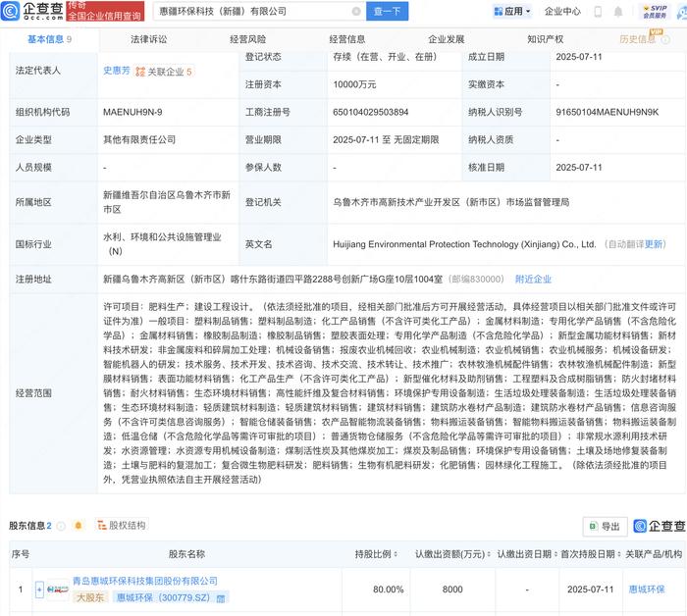Switch to the 企业发展 tab
This screenshot has height=616, width=687.
446,39
